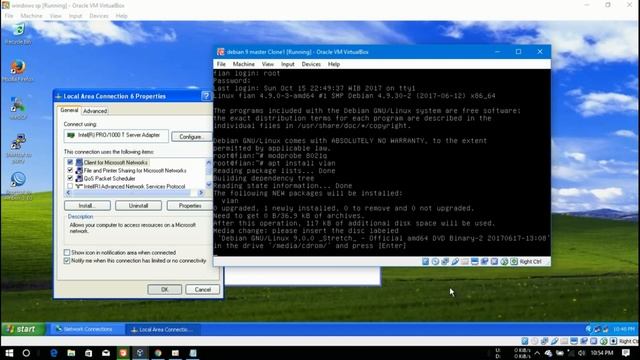Open Microsoft Store from the Windows 10 taskbar
This screenshot has height=360, width=640.
(x=88, y=353)
